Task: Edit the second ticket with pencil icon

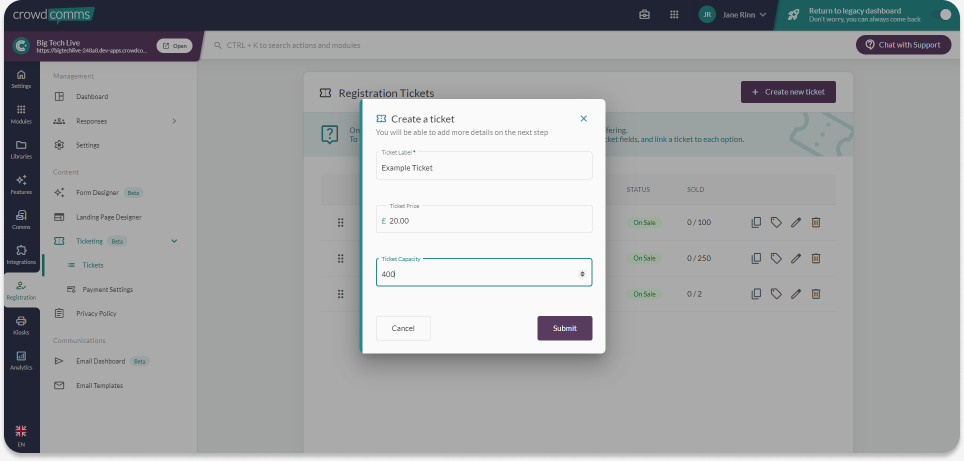Action: coord(796,258)
